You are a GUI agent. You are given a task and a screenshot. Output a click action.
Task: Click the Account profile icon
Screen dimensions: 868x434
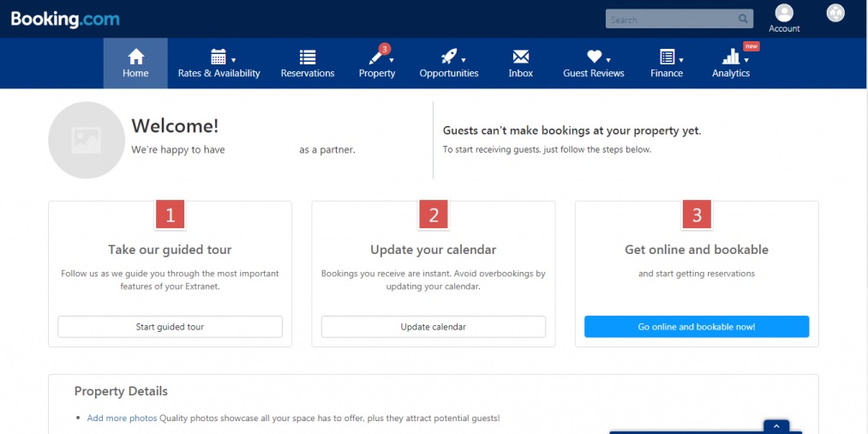pyautogui.click(x=783, y=13)
